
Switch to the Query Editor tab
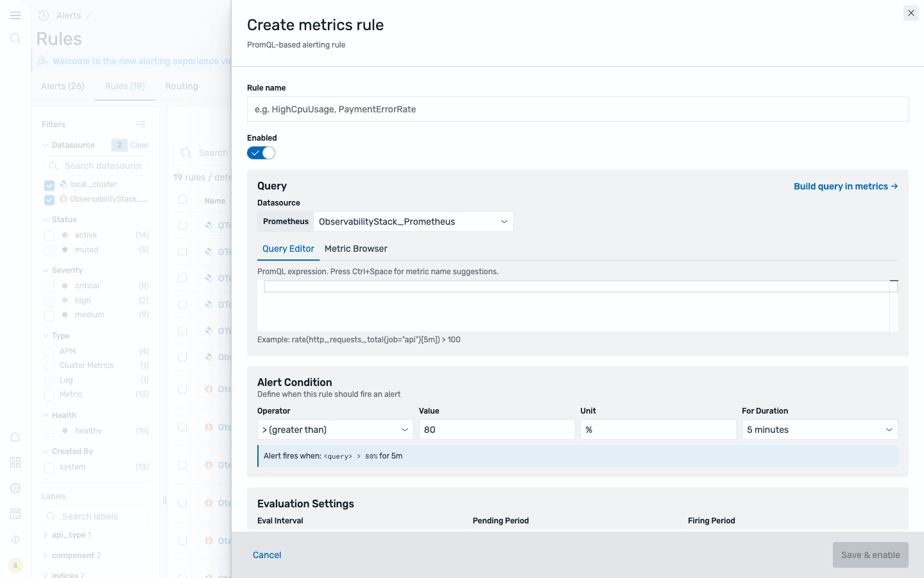(288, 249)
